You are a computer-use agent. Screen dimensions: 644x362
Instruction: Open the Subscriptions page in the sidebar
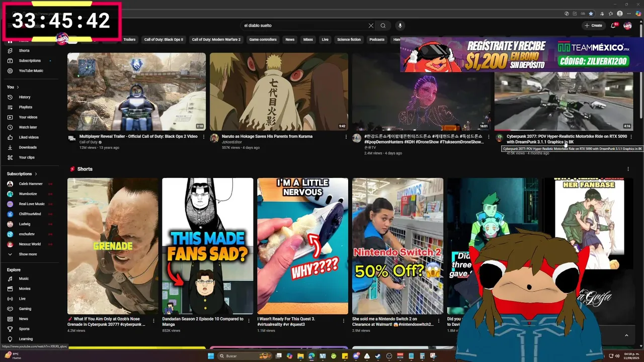[x=29, y=61]
